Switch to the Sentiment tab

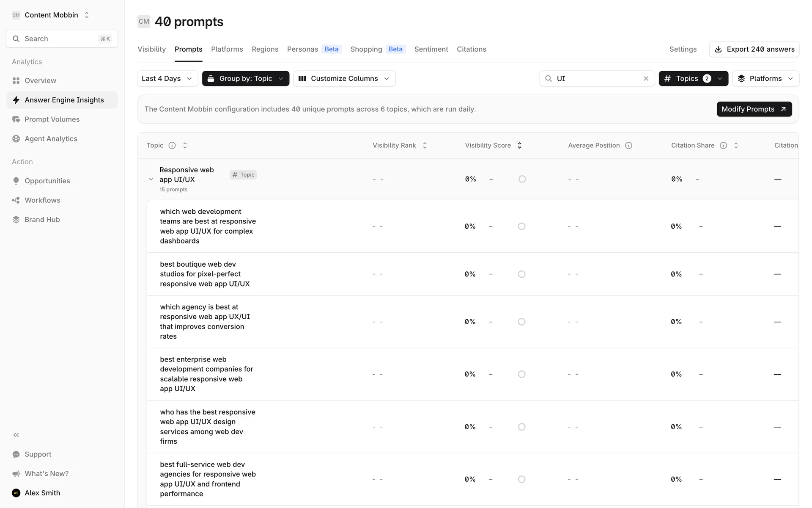(431, 49)
